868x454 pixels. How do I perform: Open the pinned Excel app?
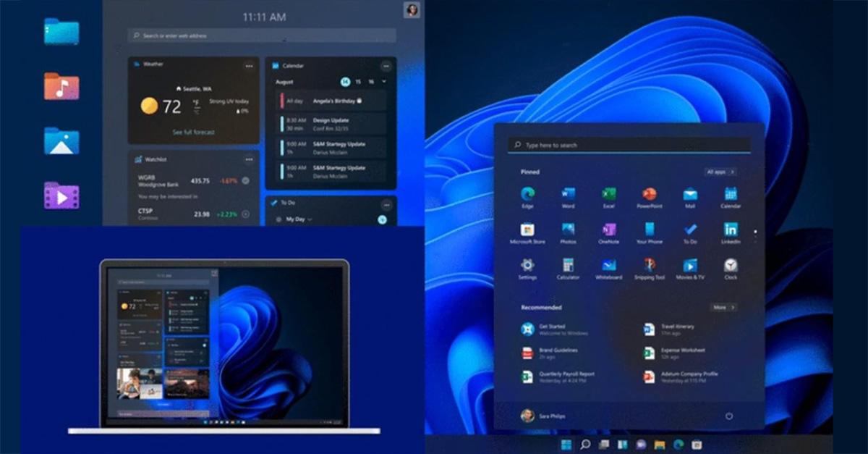coord(608,197)
